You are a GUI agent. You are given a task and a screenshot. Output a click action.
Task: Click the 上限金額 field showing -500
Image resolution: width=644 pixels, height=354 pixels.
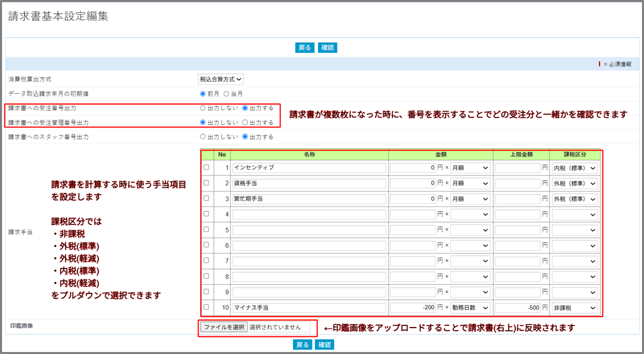[517, 308]
